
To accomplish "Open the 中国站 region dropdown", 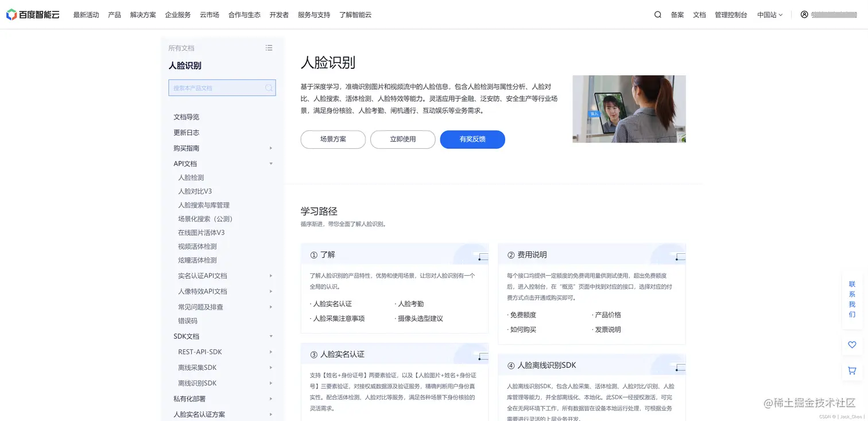I will [x=769, y=15].
